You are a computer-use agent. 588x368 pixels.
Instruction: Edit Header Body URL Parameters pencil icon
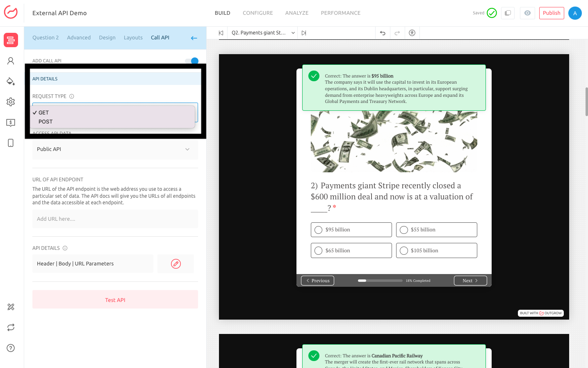tap(175, 264)
